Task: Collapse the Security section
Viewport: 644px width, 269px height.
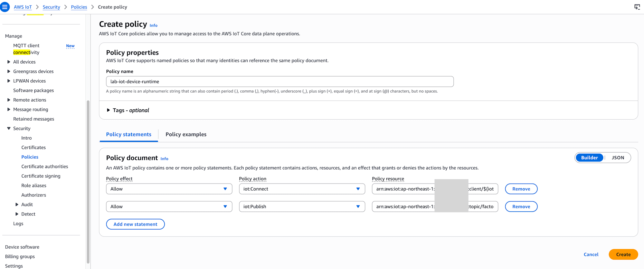Action: point(9,129)
